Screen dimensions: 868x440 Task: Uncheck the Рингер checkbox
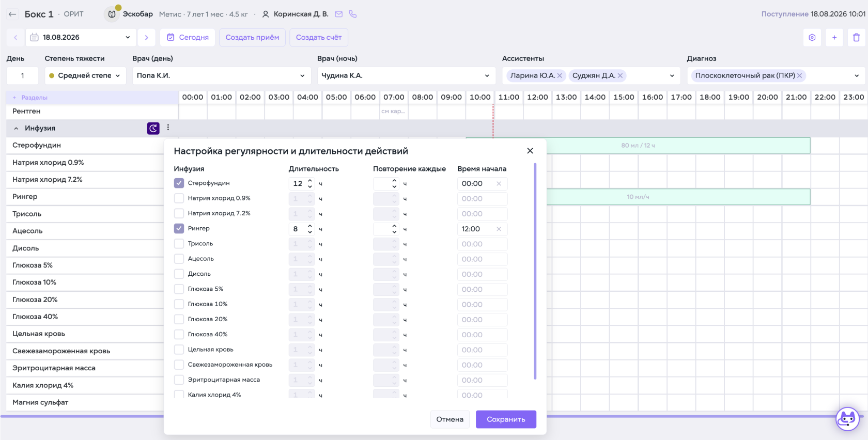point(179,228)
